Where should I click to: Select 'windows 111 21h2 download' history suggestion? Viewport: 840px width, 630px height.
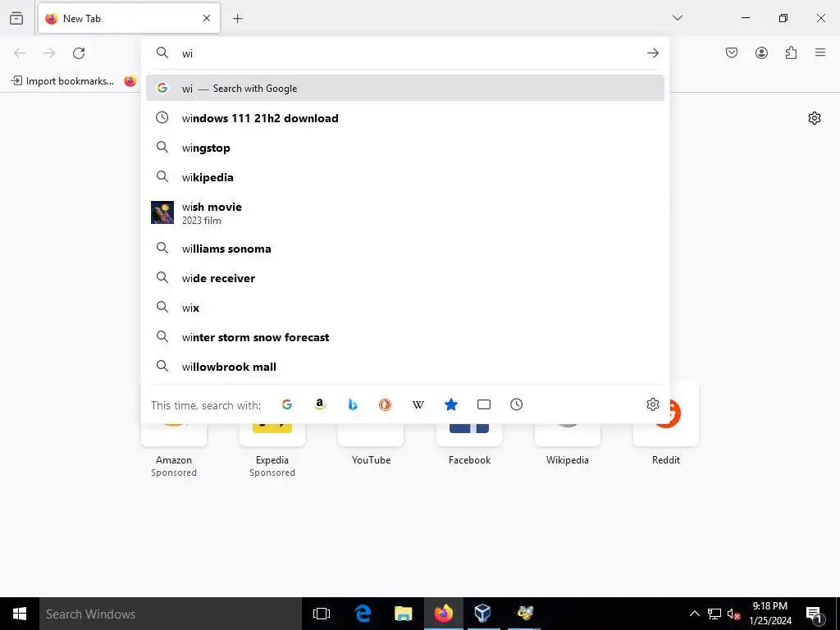pos(405,118)
